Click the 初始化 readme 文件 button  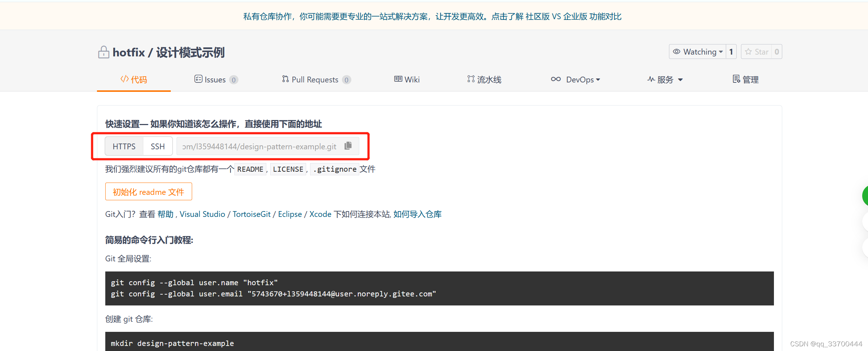point(149,192)
